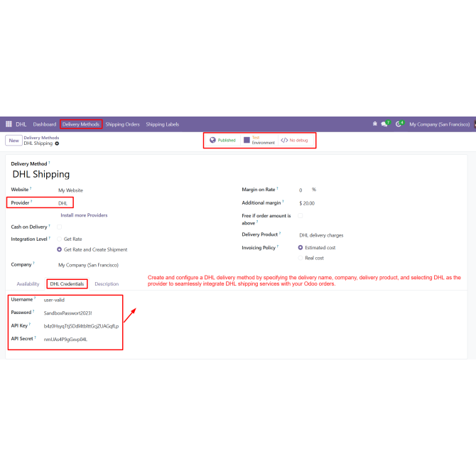Open the Delivery Product field dropdown
The height and width of the screenshot is (476, 476).
[321, 235]
